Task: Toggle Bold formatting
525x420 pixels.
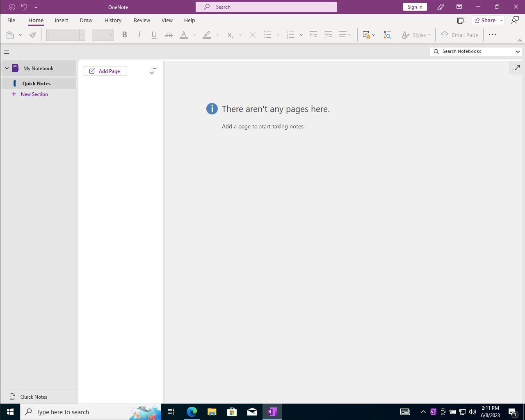Action: (124, 35)
